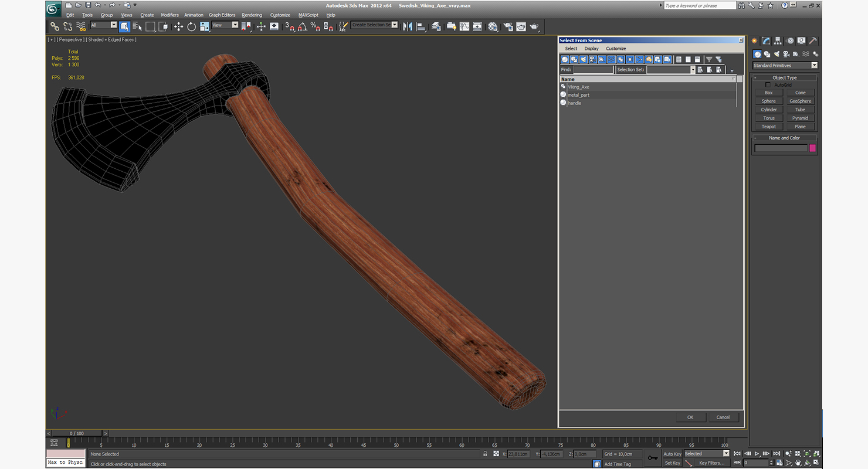Image resolution: width=868 pixels, height=469 pixels.
Task: Toggle 3D Snaps in main toolbar
Action: point(289,26)
